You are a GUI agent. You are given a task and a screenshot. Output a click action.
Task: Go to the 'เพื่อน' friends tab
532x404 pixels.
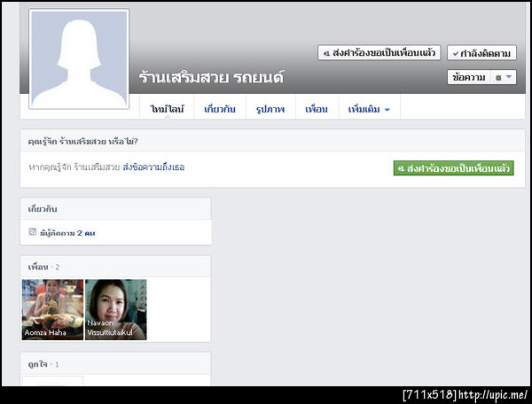pyautogui.click(x=317, y=109)
